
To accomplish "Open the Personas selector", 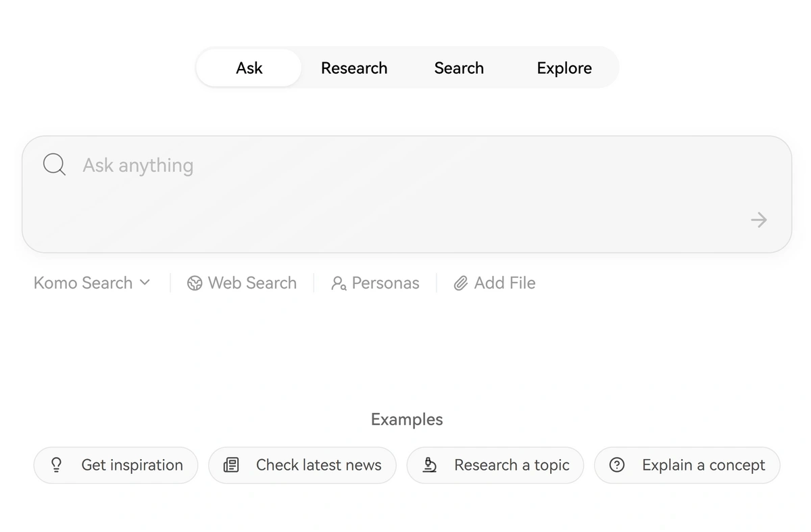I will (x=375, y=283).
